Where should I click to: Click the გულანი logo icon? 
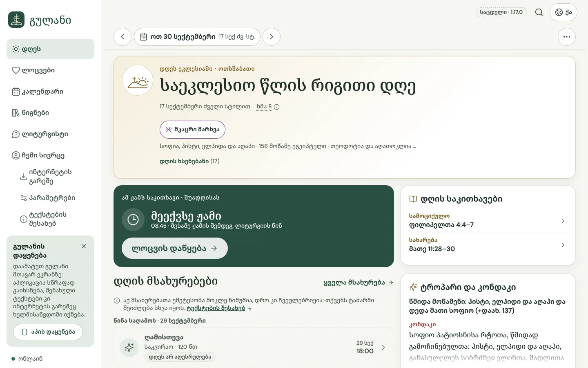(16, 20)
